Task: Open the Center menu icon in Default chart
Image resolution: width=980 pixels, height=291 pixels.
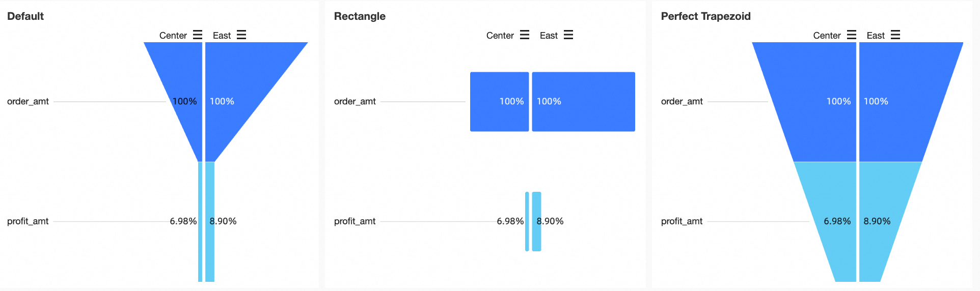Action: (198, 35)
